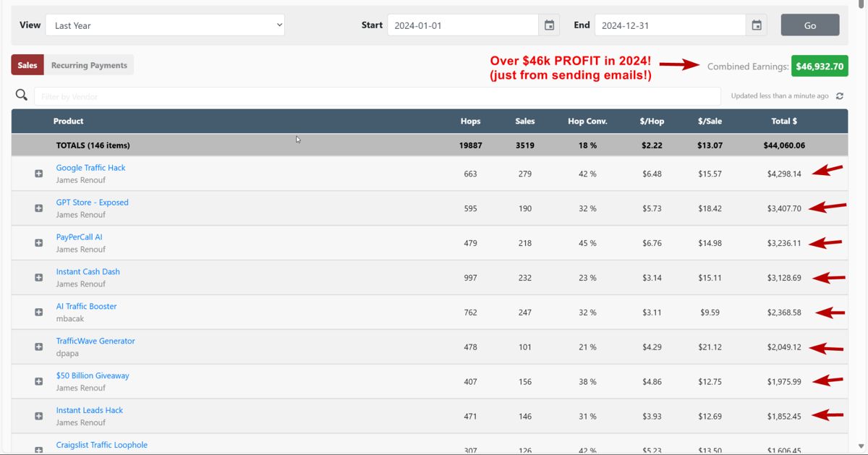868x455 pixels.
Task: Sort table by Hop Conv. column
Action: click(587, 121)
